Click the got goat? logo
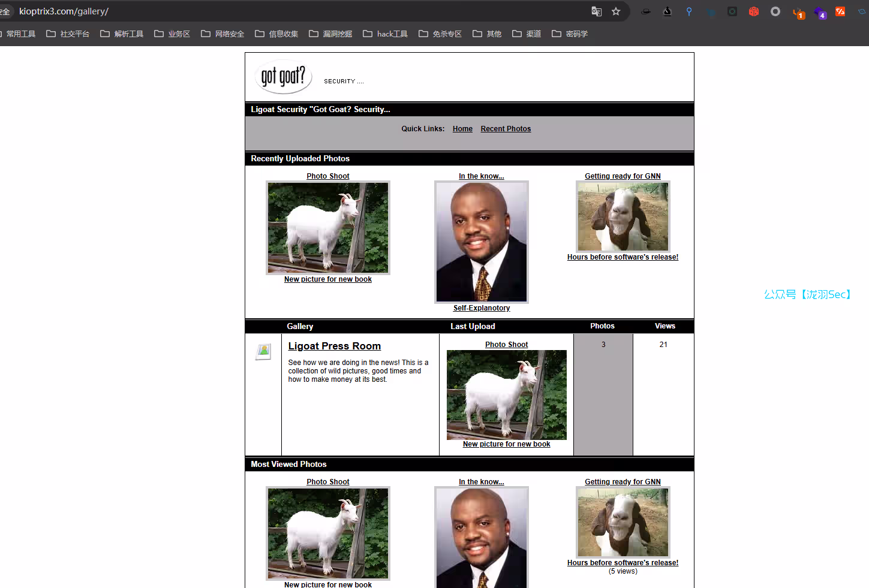869x588 pixels. tap(283, 77)
